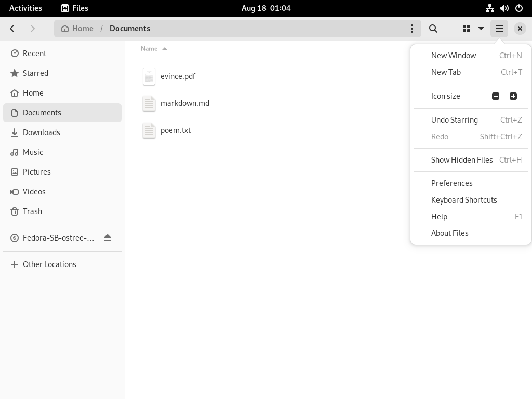532x399 pixels.
Task: Go to Home in the sidebar
Action: click(x=62, y=93)
